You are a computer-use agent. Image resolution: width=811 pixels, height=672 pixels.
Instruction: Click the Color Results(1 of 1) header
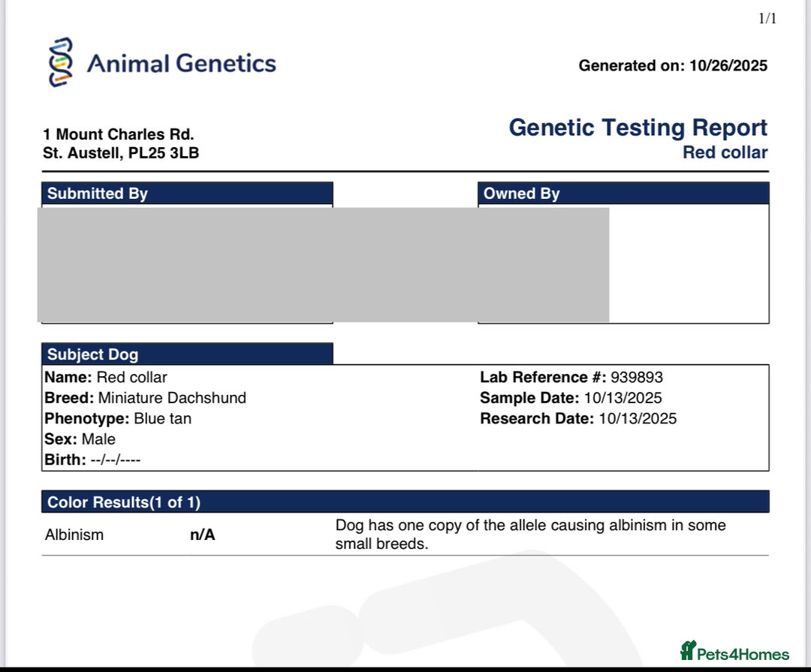[124, 502]
